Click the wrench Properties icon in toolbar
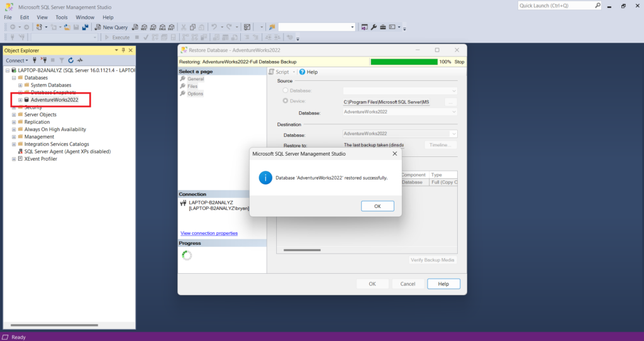Screen dimensions: 644x341 coord(374,27)
